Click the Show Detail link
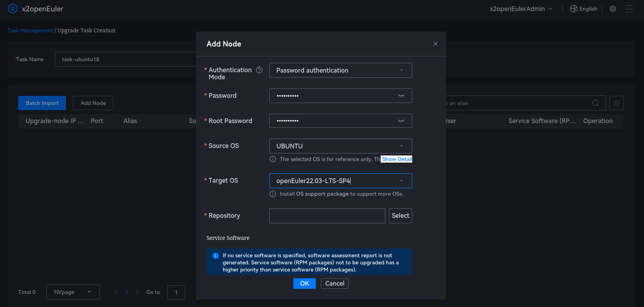 click(x=397, y=159)
